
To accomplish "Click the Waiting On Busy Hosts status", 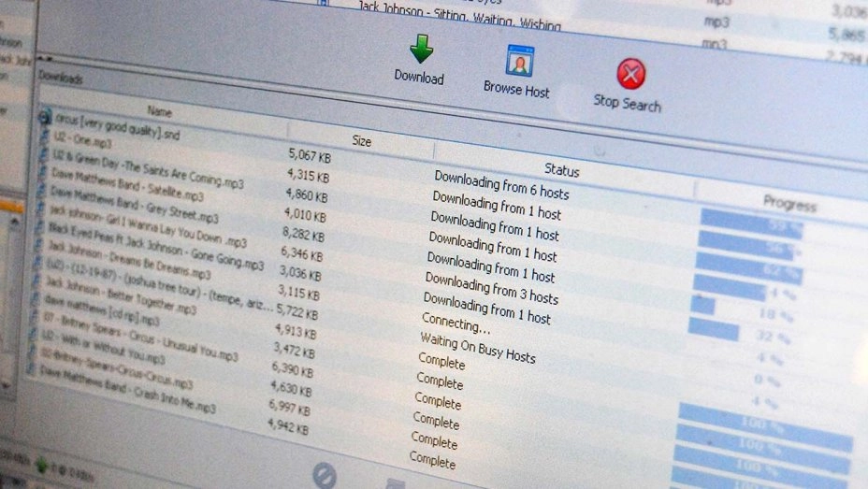I will click(478, 348).
